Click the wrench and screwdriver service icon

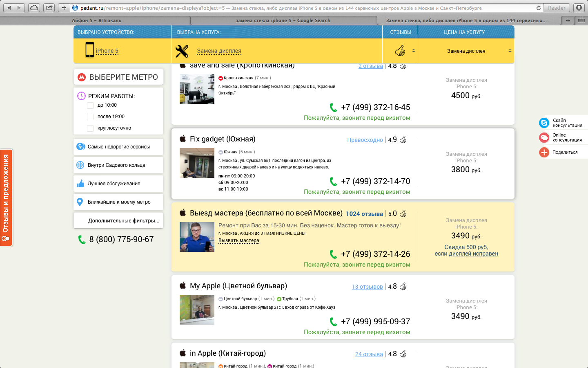pos(182,51)
